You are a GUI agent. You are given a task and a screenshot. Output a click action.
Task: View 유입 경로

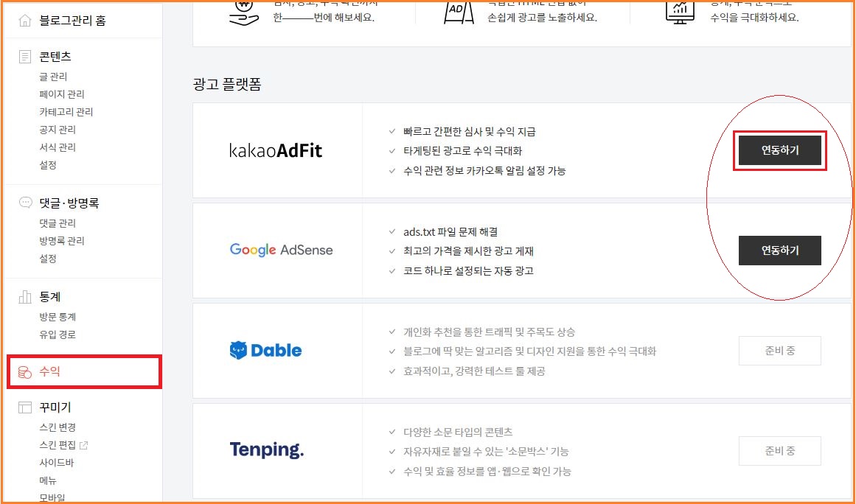coord(58,335)
